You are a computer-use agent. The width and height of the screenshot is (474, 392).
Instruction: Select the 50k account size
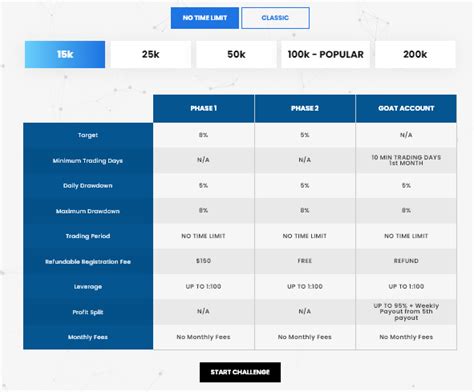(x=236, y=54)
